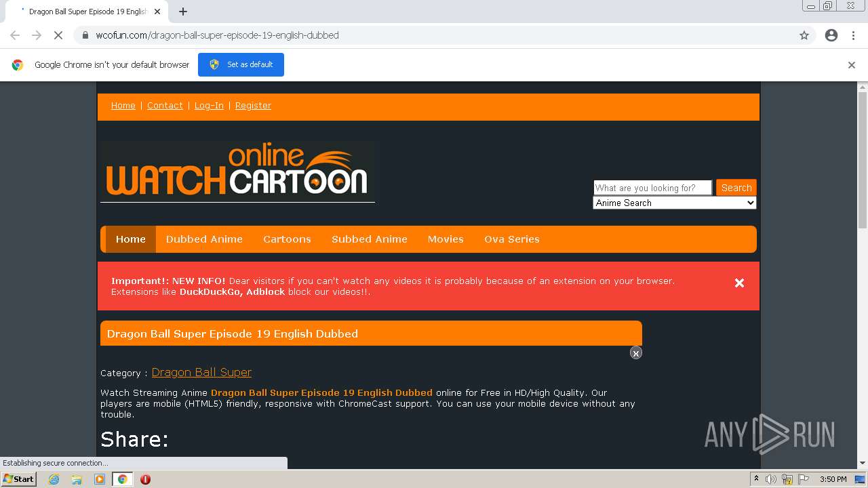The image size is (868, 488).
Task: Open the red stop-sign taskbar icon
Action: tap(145, 479)
